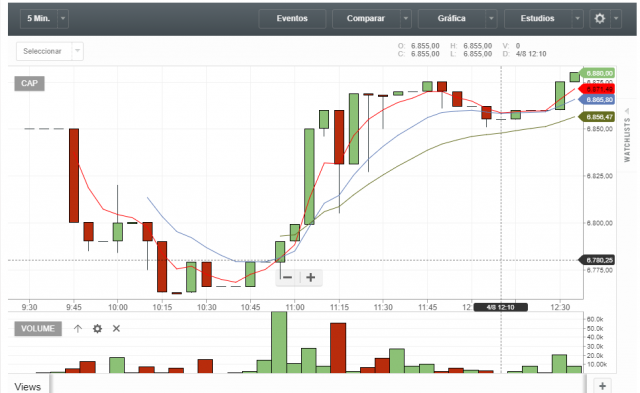Open the Comparar dropdown arrow
640x393 pixels.
406,18
